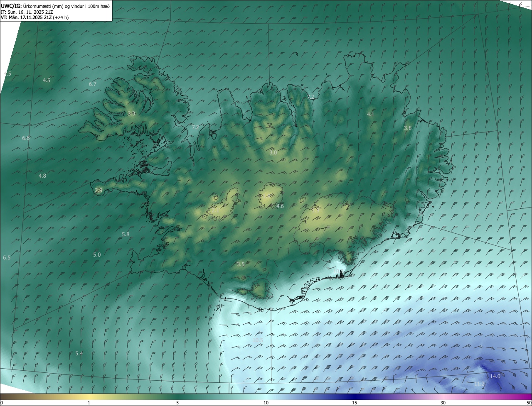Click the 6.5 value label

(x=7, y=257)
